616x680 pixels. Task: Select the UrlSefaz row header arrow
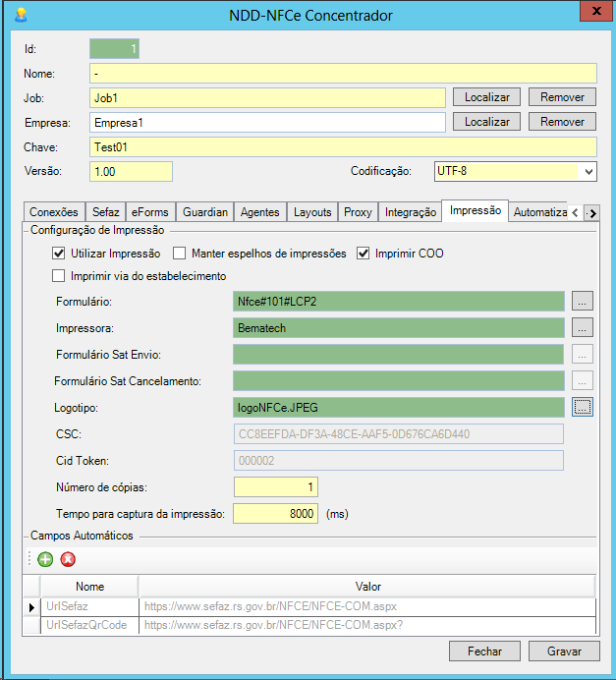pyautogui.click(x=32, y=607)
